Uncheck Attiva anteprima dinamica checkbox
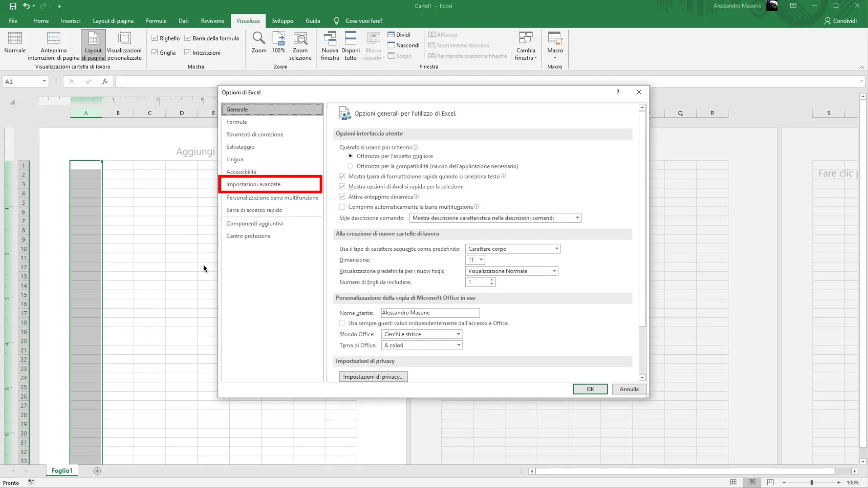 coord(342,197)
